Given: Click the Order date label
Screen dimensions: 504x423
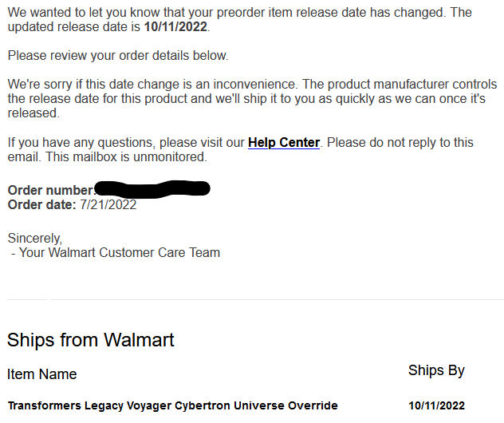Looking at the screenshot, I should (41, 205).
